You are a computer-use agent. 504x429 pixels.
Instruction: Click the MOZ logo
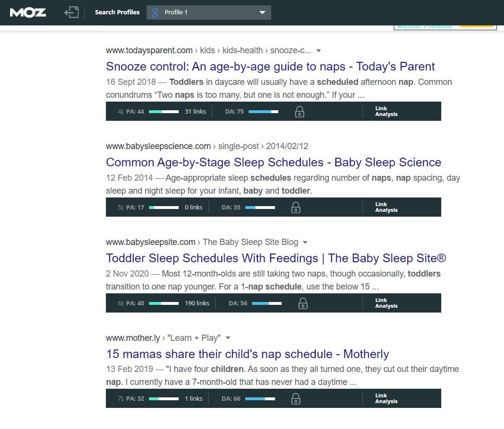28,12
